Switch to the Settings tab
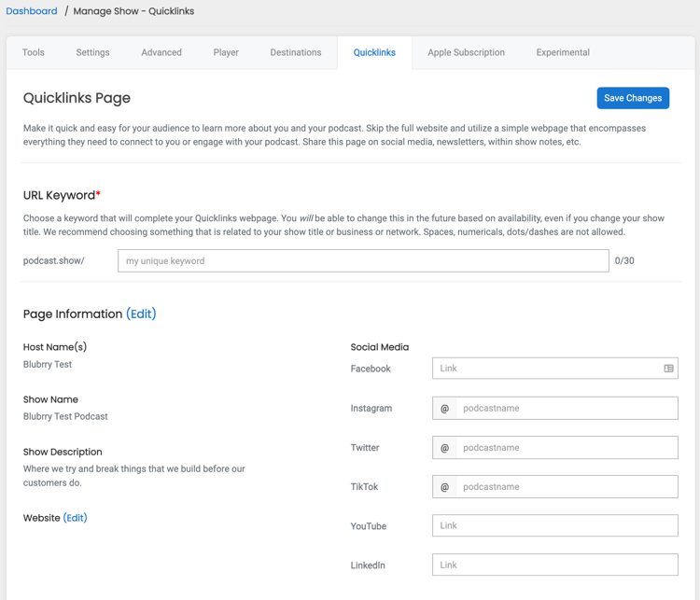Screen dimensions: 700x600 click(x=92, y=52)
